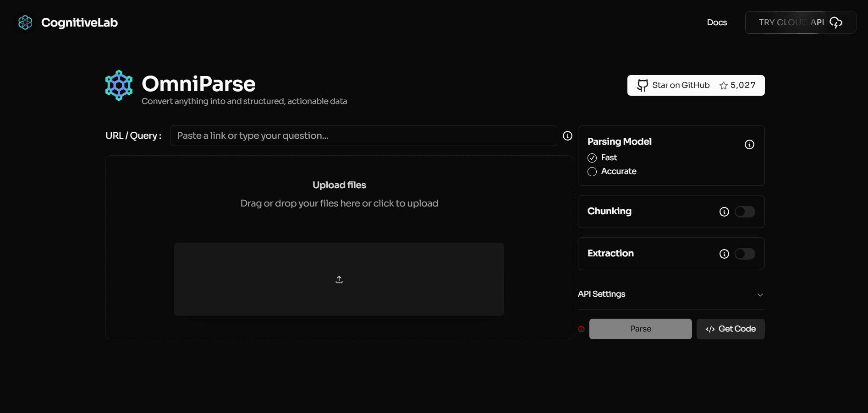The height and width of the screenshot is (413, 868).
Task: Click inside the URL / Query input field
Action: pos(362,136)
